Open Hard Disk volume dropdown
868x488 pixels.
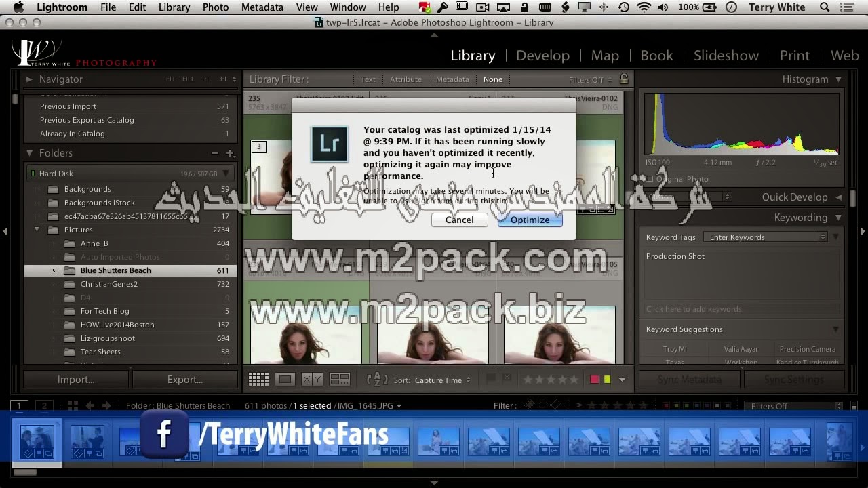tap(226, 174)
